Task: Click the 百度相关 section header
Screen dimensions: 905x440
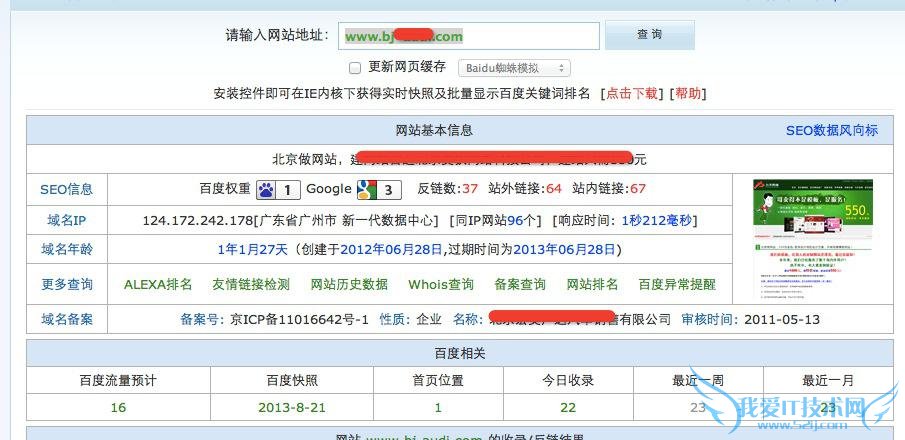Action: point(459,353)
